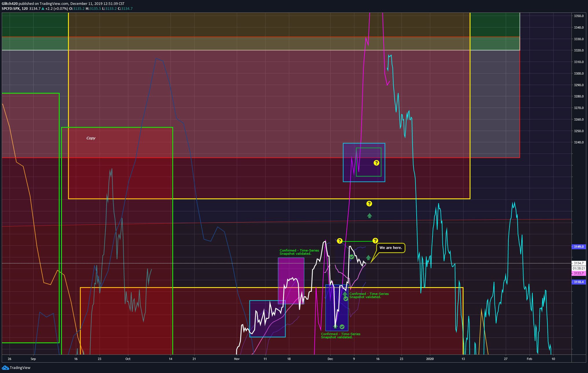
Task: Click the 21 date label on the time axis
Action: click(194, 359)
